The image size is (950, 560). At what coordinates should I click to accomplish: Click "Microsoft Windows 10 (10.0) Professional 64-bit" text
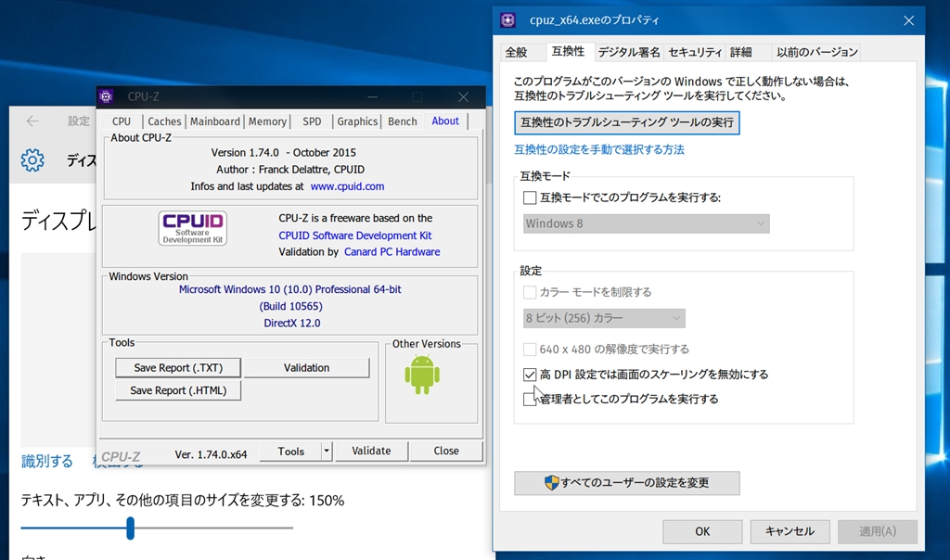coord(289,289)
